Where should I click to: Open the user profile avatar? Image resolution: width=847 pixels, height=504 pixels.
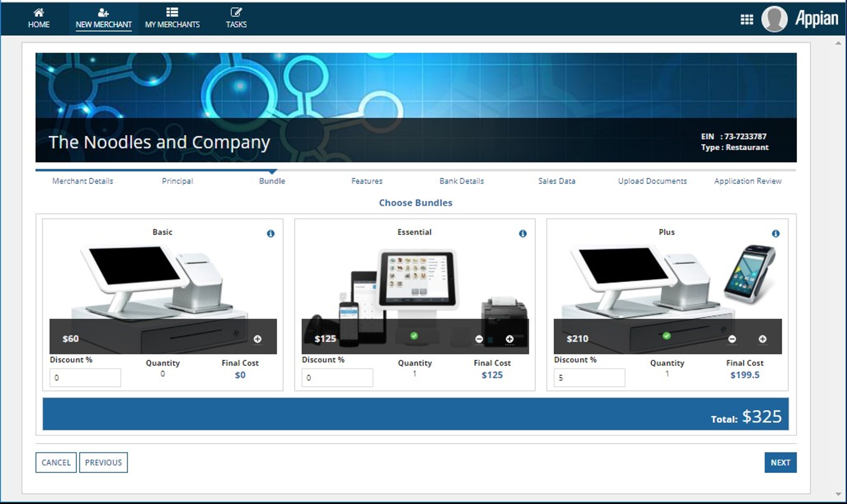774,19
